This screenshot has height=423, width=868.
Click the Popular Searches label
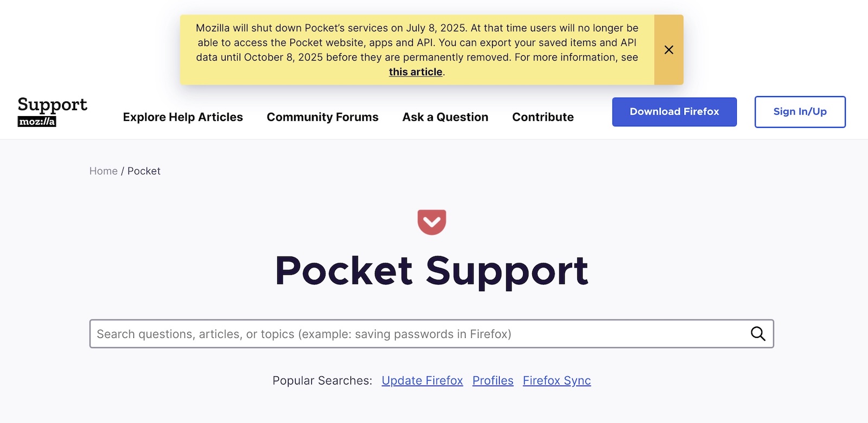tap(322, 381)
